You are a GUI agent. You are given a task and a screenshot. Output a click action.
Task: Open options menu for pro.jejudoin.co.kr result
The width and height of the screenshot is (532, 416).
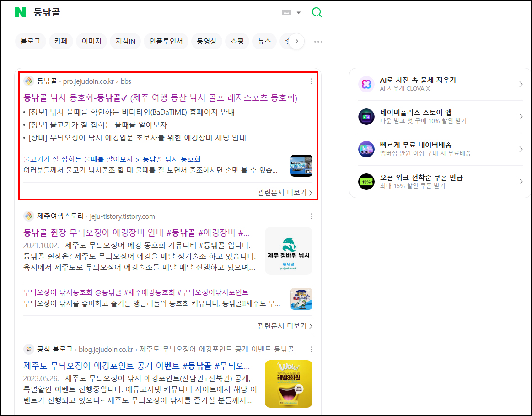[312, 81]
